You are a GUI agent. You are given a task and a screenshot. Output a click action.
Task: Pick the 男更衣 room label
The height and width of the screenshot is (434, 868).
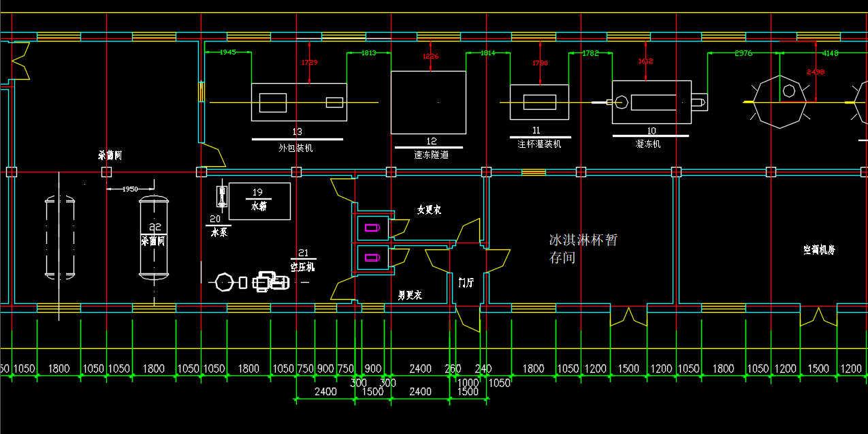pyautogui.click(x=410, y=295)
